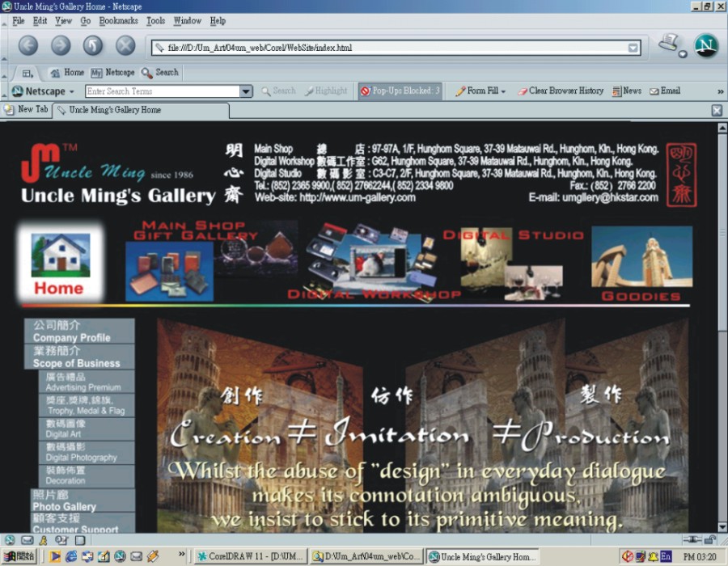Click the Netscape N logo in the corner

[705, 46]
